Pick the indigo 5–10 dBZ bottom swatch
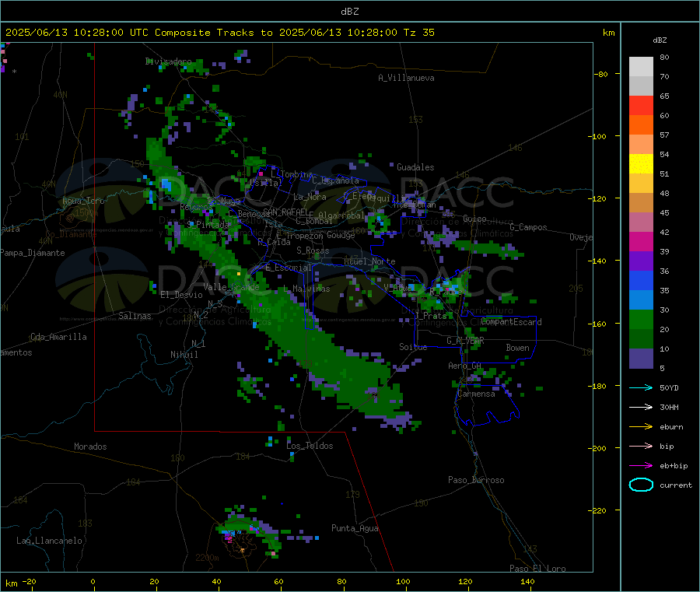This screenshot has width=700, height=592. coord(641,359)
